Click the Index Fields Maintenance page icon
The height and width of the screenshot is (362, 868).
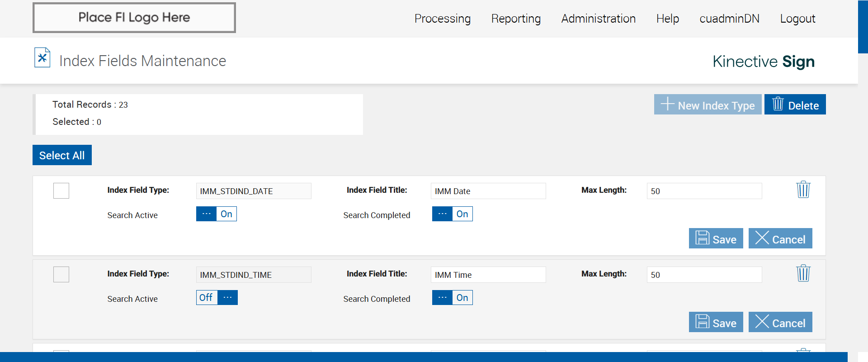tap(42, 58)
